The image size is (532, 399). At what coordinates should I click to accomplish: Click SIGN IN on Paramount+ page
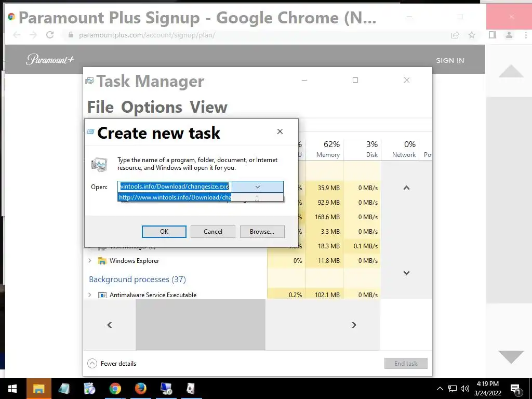450,60
